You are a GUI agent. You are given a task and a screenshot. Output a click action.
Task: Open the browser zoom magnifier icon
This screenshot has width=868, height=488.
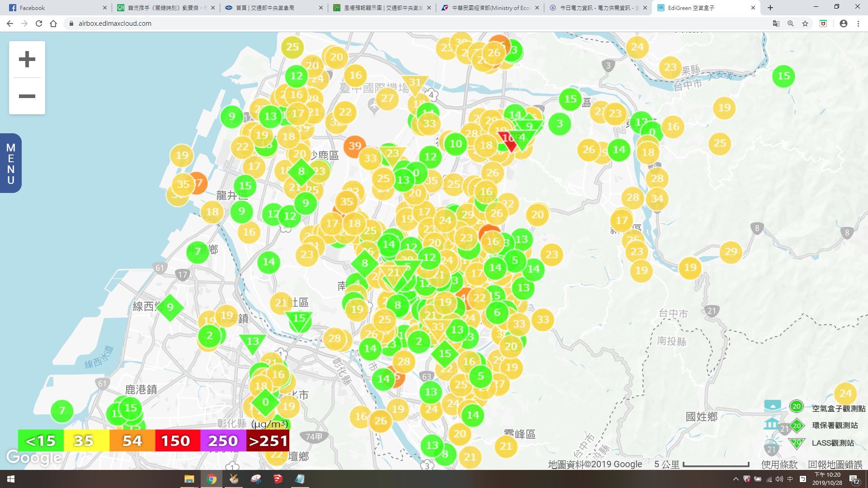791,23
